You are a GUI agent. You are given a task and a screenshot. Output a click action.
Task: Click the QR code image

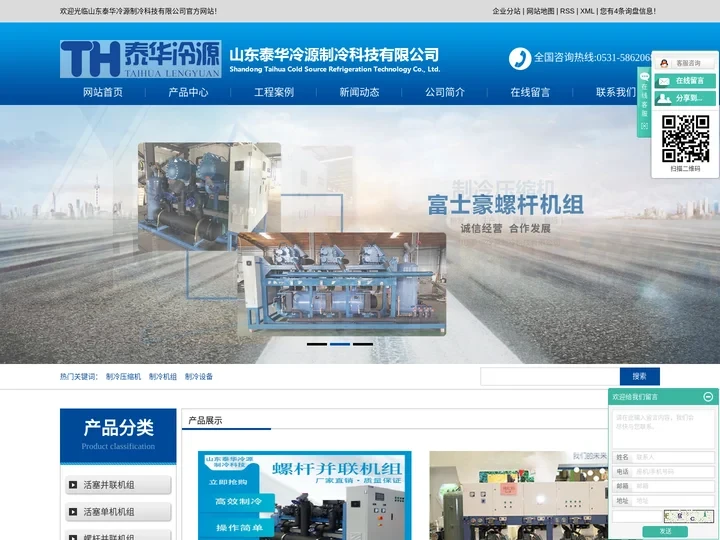pyautogui.click(x=685, y=138)
